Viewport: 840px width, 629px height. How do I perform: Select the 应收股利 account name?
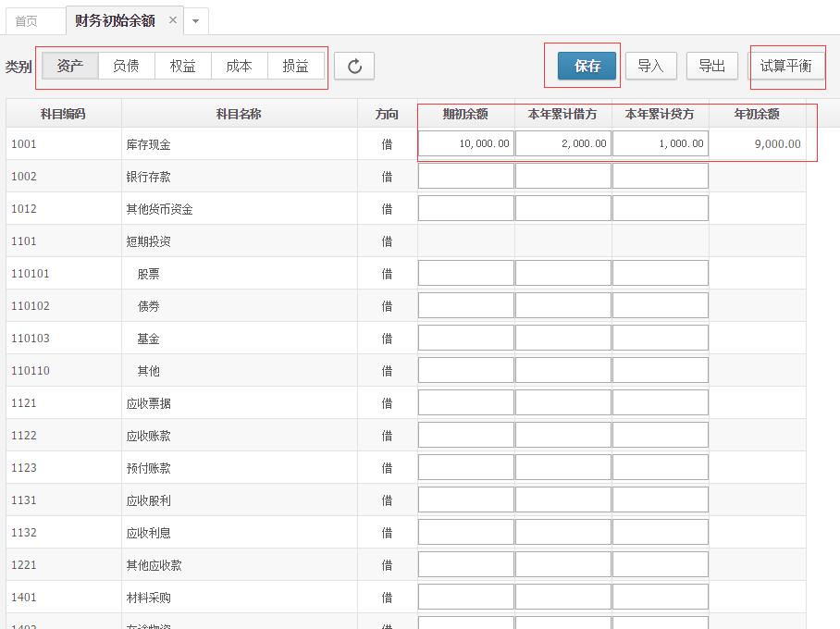tap(148, 501)
